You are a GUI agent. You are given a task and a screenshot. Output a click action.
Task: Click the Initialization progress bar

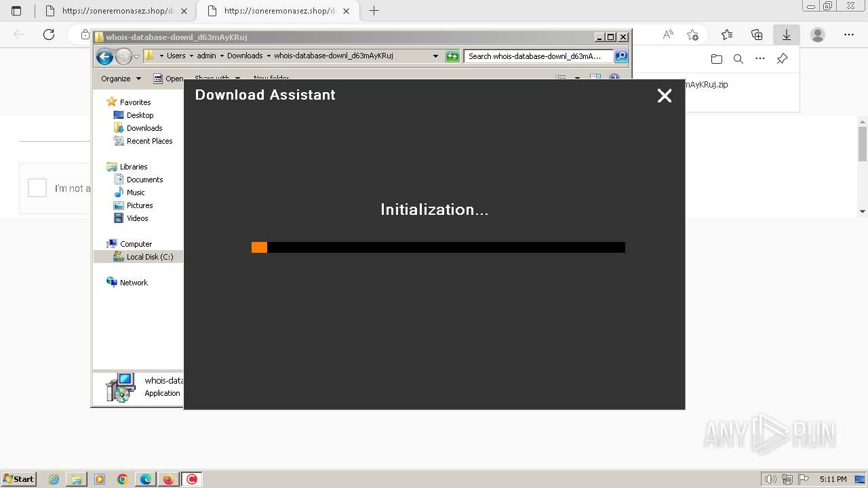438,247
